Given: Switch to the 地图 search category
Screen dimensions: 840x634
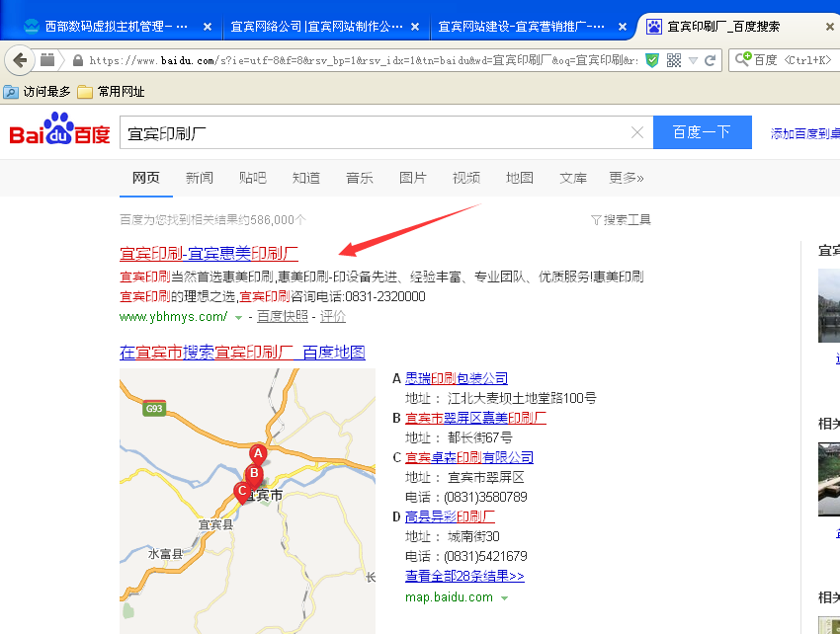Looking at the screenshot, I should tap(520, 178).
